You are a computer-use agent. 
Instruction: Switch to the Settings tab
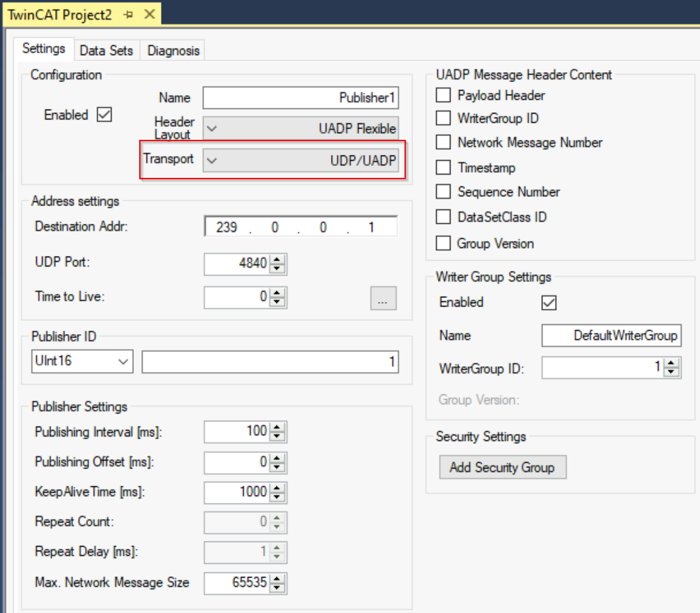click(44, 49)
